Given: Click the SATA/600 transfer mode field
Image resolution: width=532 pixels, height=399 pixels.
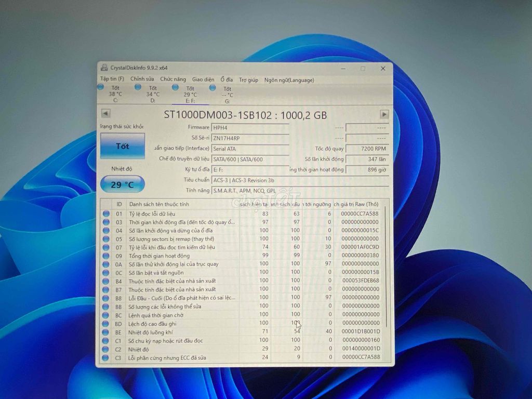Looking at the screenshot, I should (x=250, y=159).
